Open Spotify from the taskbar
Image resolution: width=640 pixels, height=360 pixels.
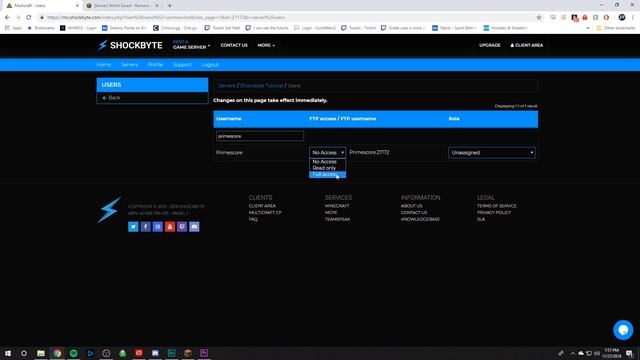click(x=73, y=353)
